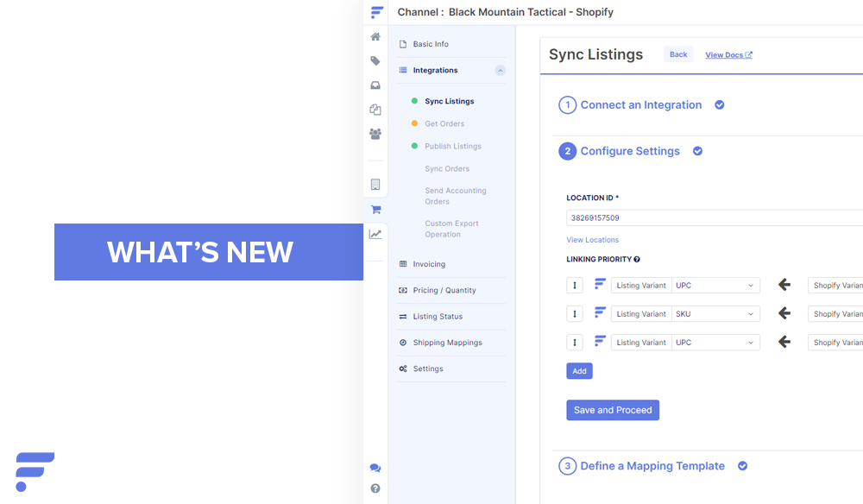
Task: Click the Back button
Action: pos(678,54)
